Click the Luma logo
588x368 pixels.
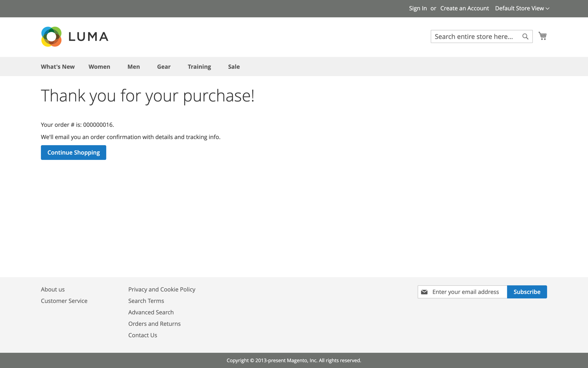tap(75, 37)
